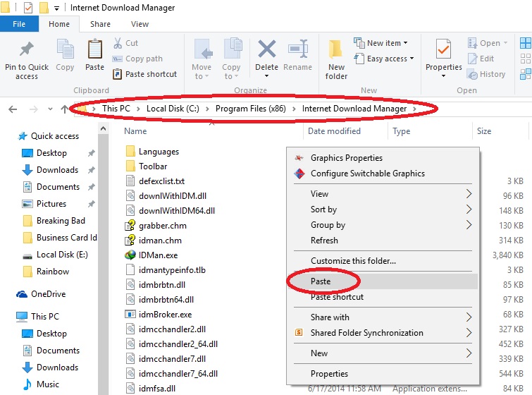
Task: Open OneDrive in the navigation pane
Action: click(x=41, y=294)
